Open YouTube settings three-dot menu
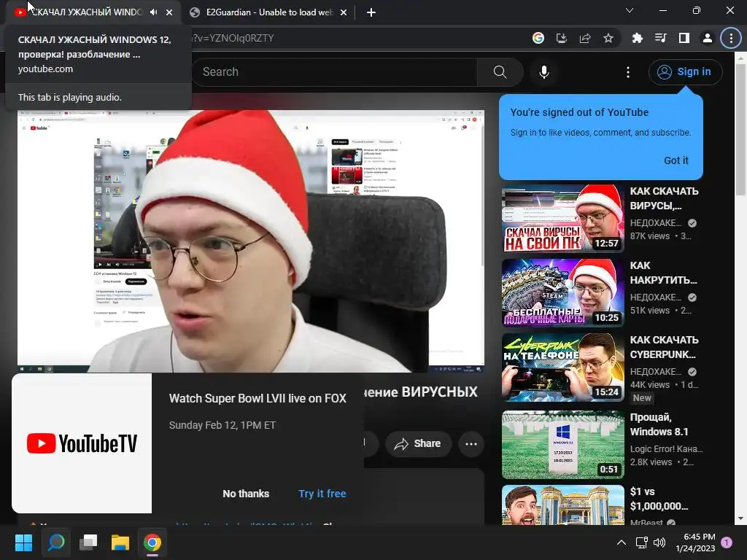747x560 pixels. point(628,72)
